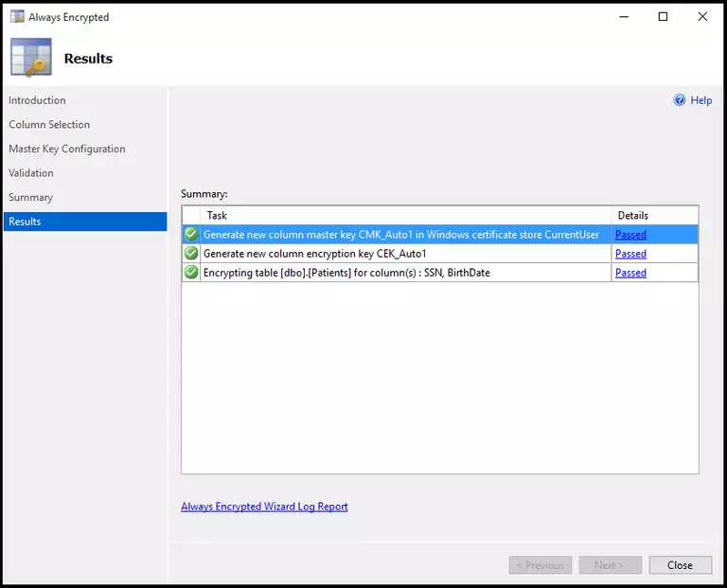Select the Encrypting table [dbo].[Patients] row
Image resolution: width=727 pixels, height=588 pixels.
(346, 273)
